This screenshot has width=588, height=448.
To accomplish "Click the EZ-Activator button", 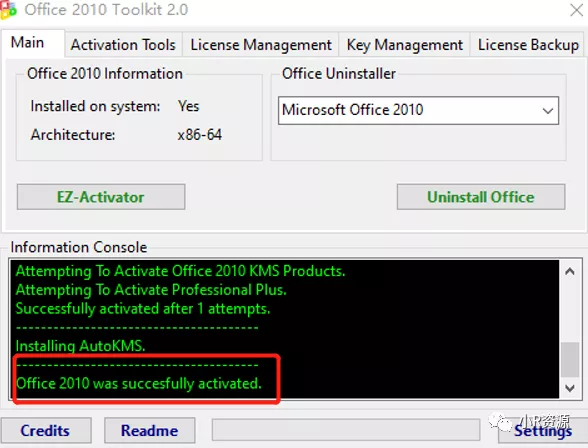I will (101, 197).
